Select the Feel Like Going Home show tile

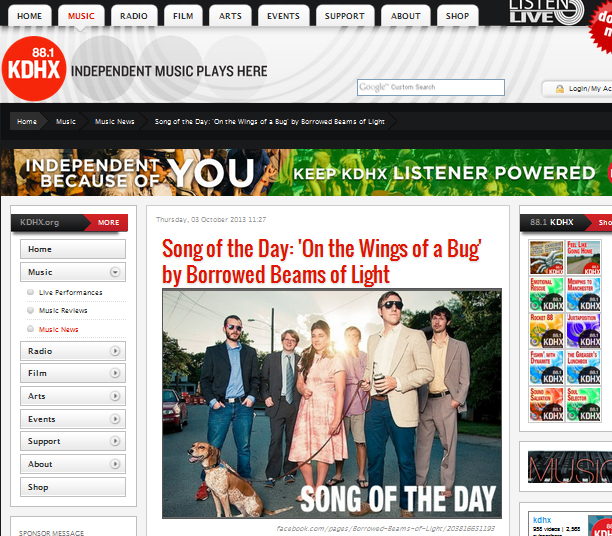(584, 257)
